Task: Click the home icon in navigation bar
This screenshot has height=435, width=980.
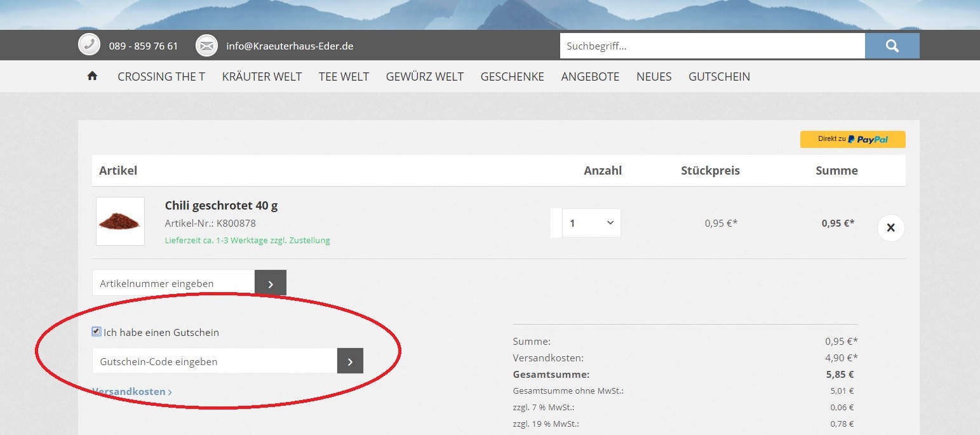Action: click(x=92, y=76)
